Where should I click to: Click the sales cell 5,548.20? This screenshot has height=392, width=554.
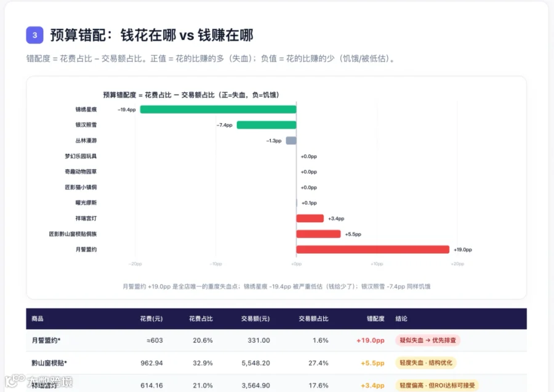[256, 363]
